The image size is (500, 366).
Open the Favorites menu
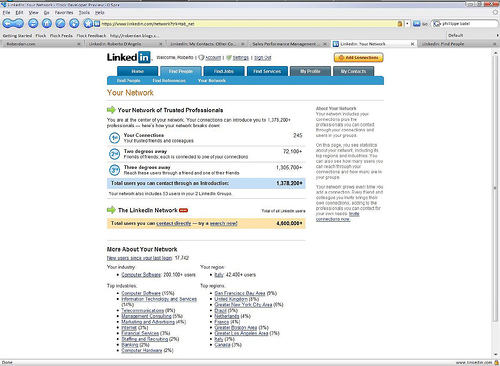(x=64, y=12)
